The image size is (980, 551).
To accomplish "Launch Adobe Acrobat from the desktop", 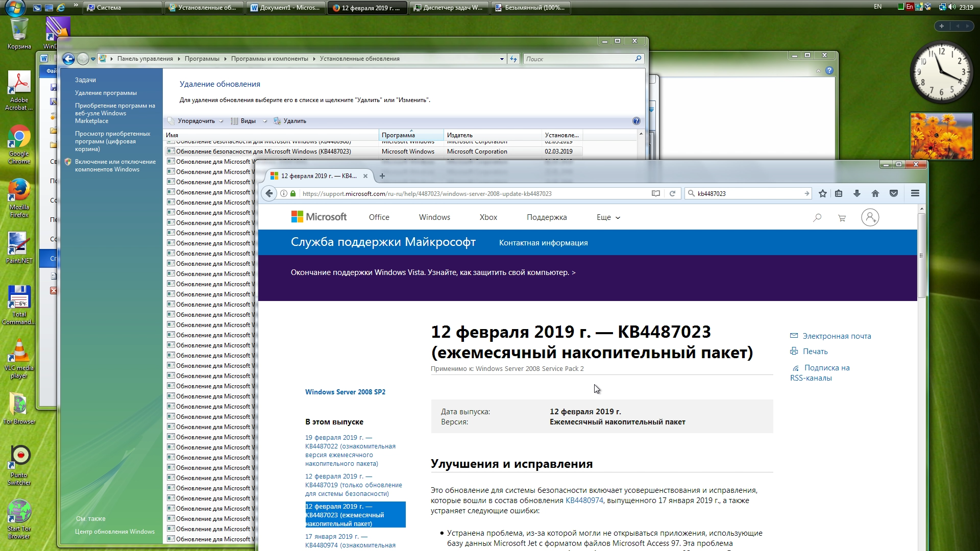I will click(19, 90).
